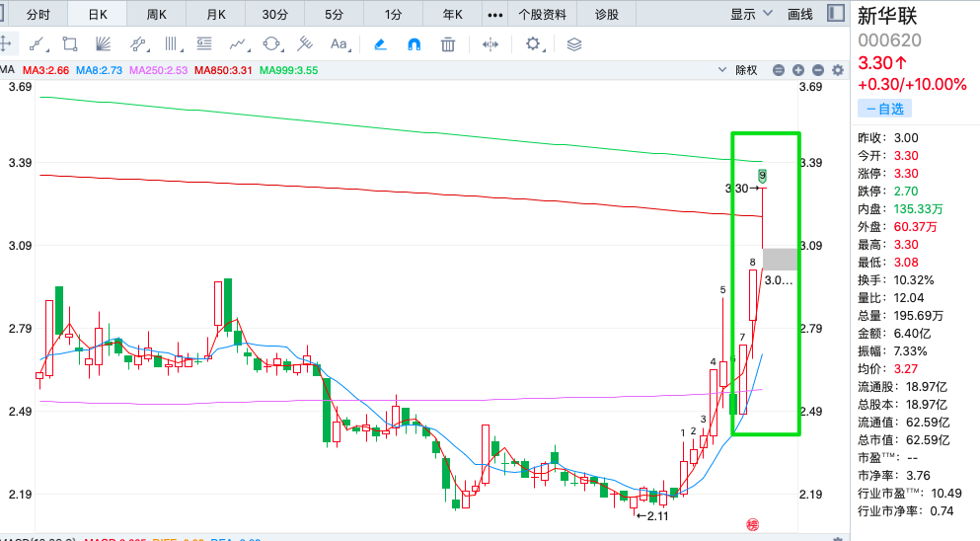Click the MA850:3.31 indicator label
Image resolution: width=980 pixels, height=541 pixels.
[223, 70]
